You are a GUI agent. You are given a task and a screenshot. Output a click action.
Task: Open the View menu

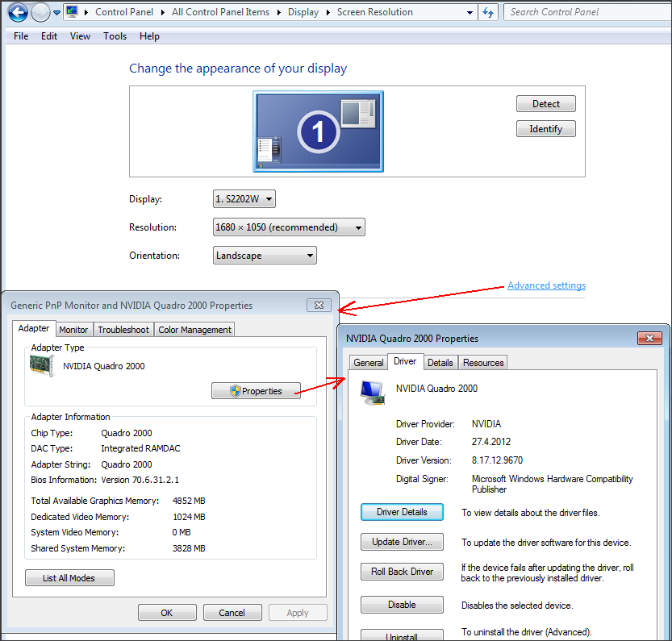point(80,36)
